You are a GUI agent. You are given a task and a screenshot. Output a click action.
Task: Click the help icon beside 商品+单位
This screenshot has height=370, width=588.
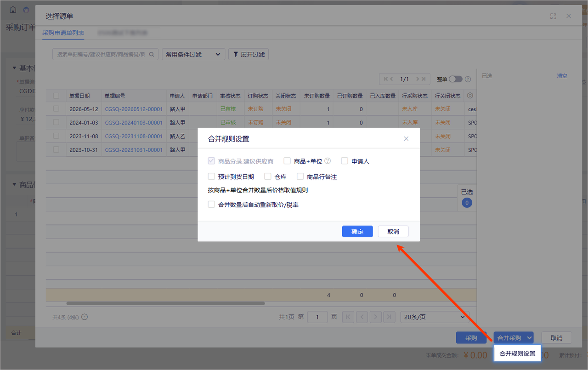[x=328, y=161]
